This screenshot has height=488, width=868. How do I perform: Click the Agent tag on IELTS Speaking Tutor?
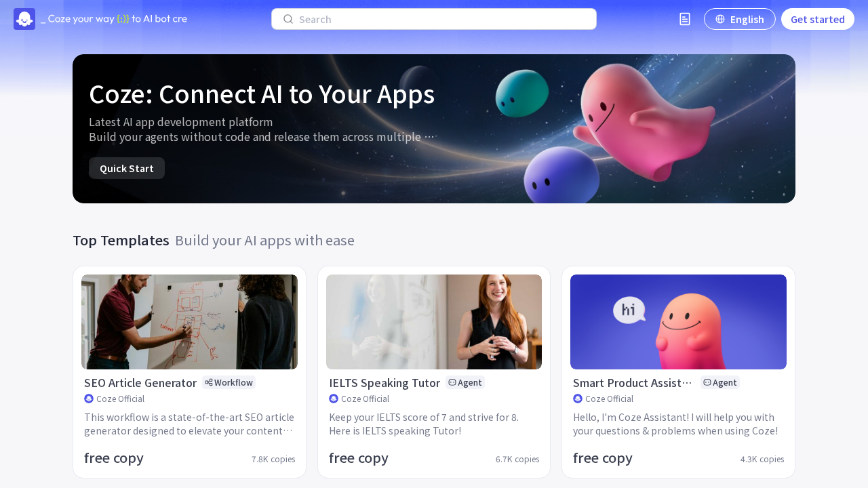click(465, 382)
